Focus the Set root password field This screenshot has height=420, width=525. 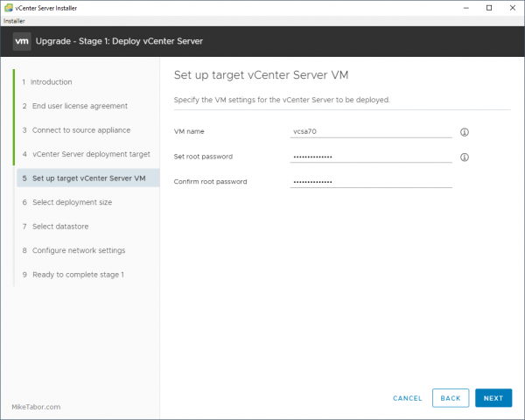pos(371,157)
